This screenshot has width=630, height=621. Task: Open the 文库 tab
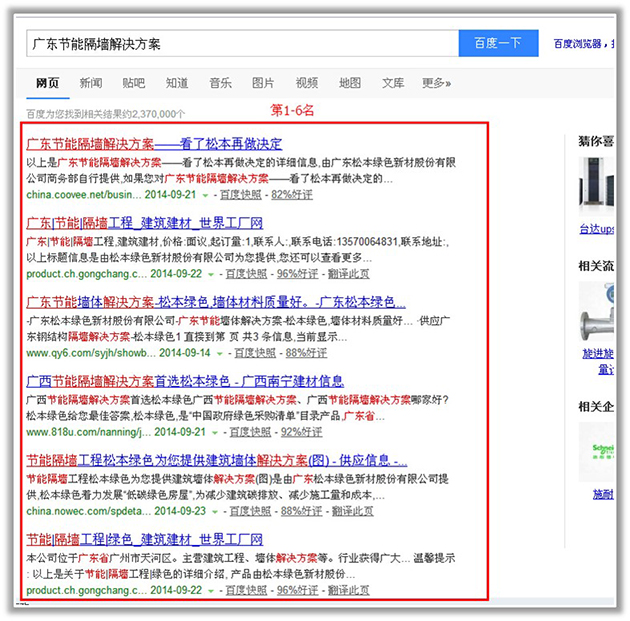(x=393, y=83)
